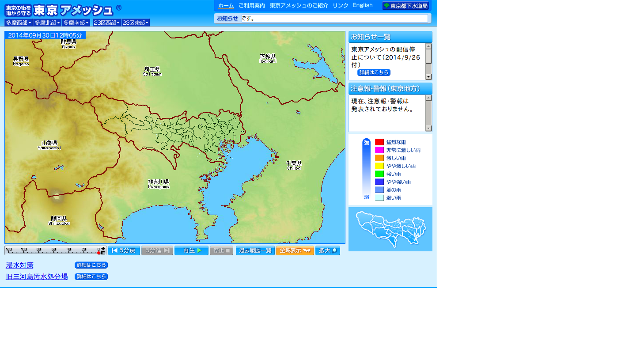
Task: Step back five minutes with 5分戻
Action: point(124,250)
